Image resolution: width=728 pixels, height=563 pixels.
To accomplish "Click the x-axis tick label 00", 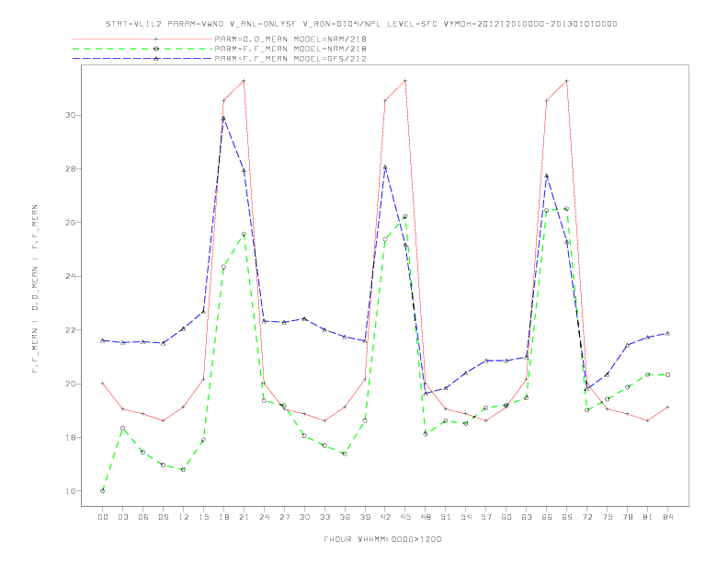I will click(103, 517).
